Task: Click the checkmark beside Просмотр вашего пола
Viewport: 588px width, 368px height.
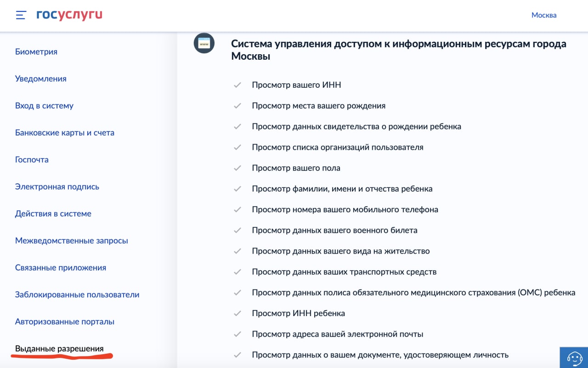Action: point(237,168)
